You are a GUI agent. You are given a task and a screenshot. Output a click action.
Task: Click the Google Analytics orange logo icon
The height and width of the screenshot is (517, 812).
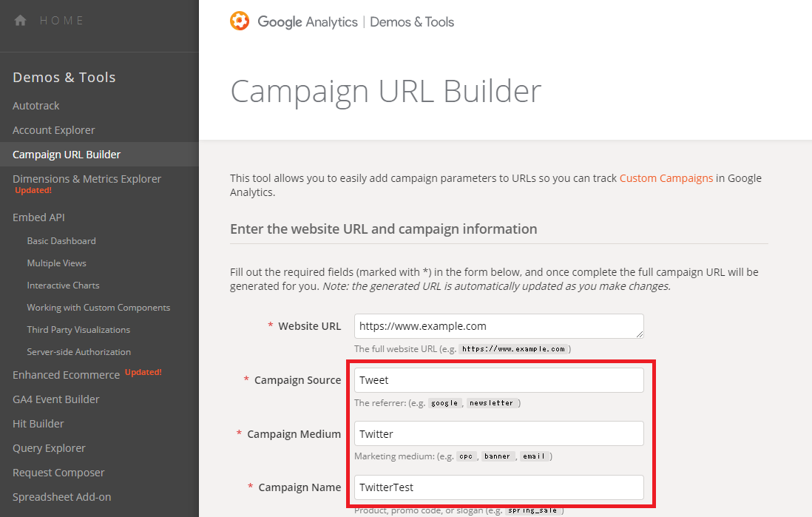pyautogui.click(x=240, y=21)
